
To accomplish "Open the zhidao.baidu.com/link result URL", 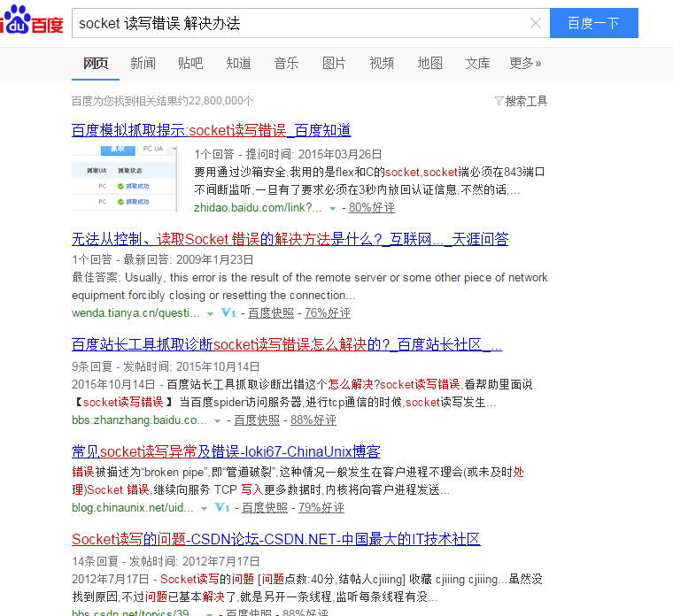I will 258,208.
